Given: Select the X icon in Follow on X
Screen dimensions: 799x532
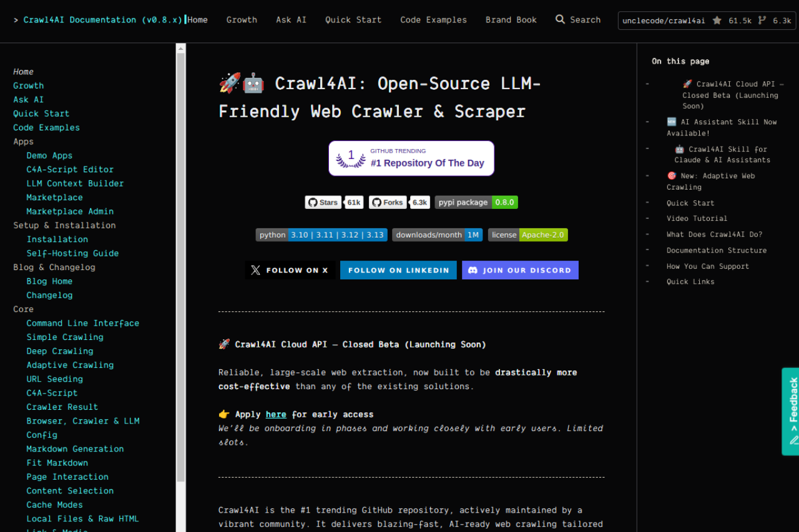Looking at the screenshot, I should pyautogui.click(x=255, y=269).
